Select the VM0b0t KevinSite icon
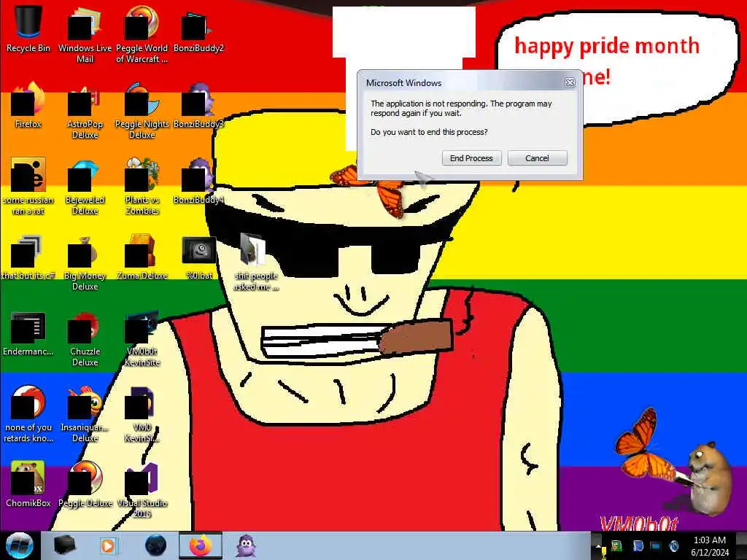Screen dimensions: 747x560 [x=142, y=338]
